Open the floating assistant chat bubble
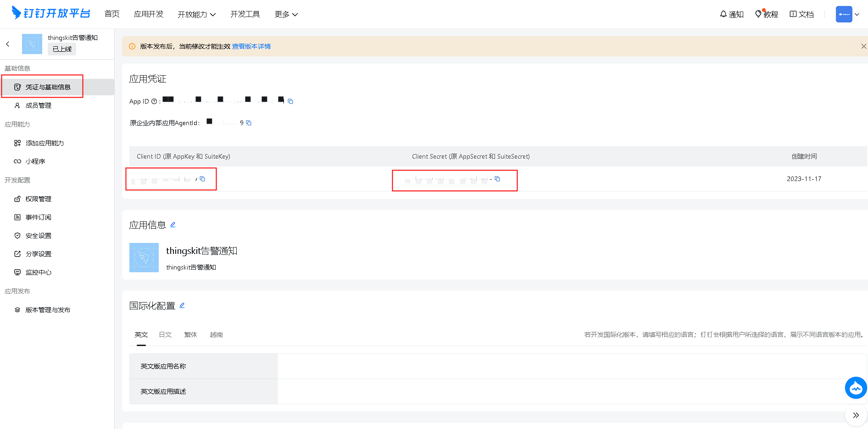868x429 pixels. click(x=856, y=388)
